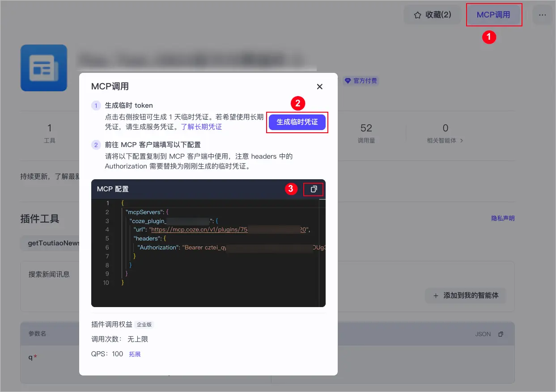Click the "Authorization" header line in code
Screen dimensions: 556x392
[232, 247]
